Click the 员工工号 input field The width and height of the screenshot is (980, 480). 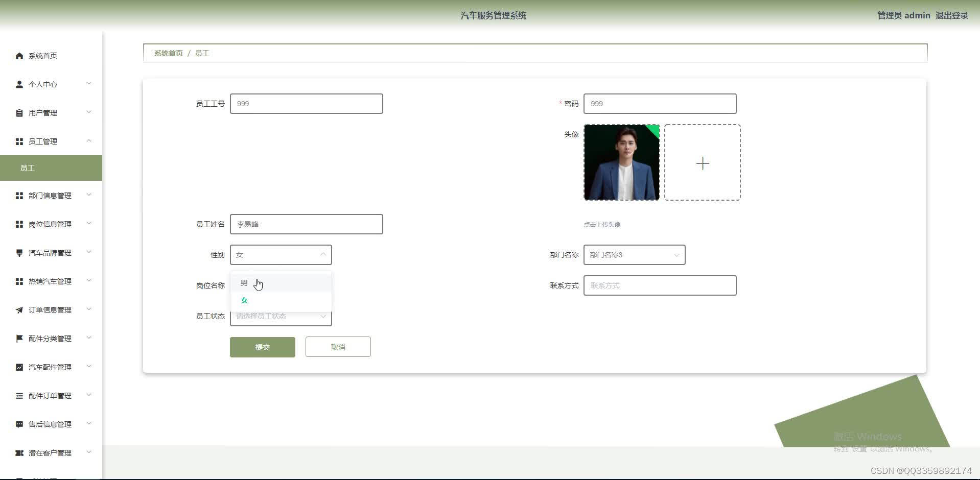[307, 104]
